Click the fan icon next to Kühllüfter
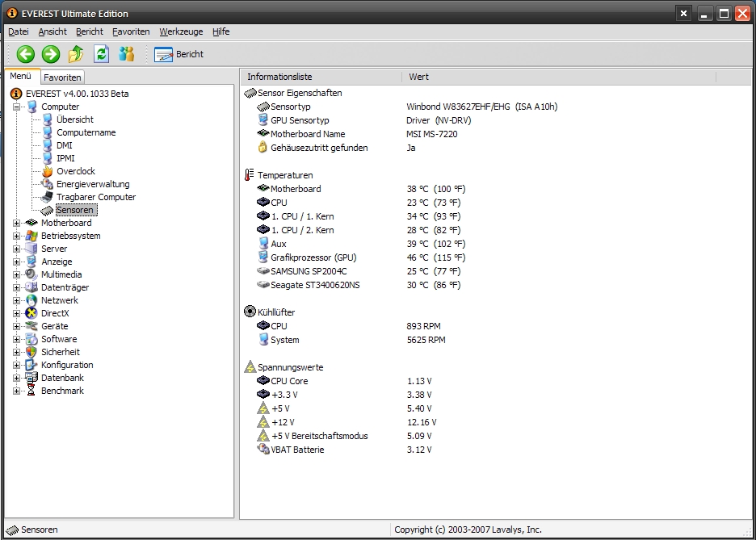This screenshot has width=756, height=540. pyautogui.click(x=250, y=312)
